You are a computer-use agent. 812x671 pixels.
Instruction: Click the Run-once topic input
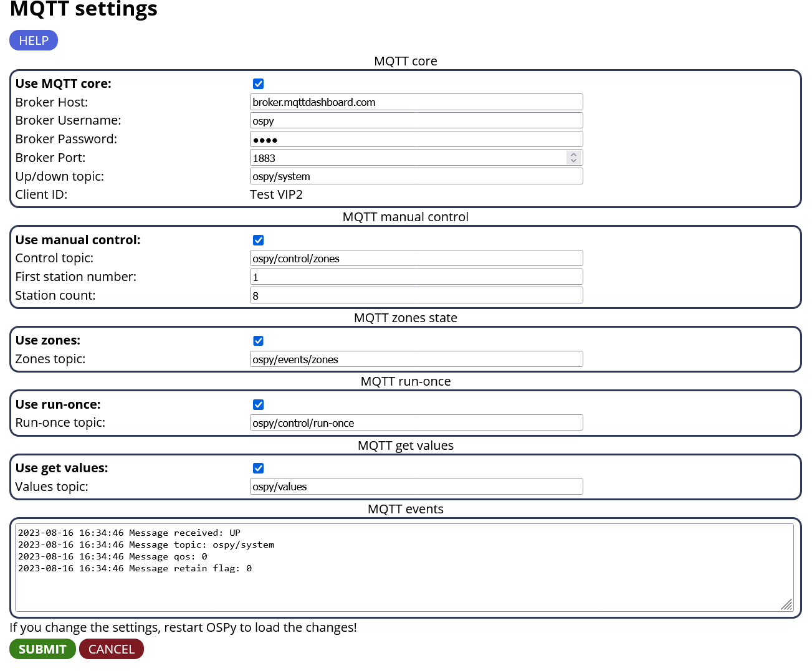point(416,422)
